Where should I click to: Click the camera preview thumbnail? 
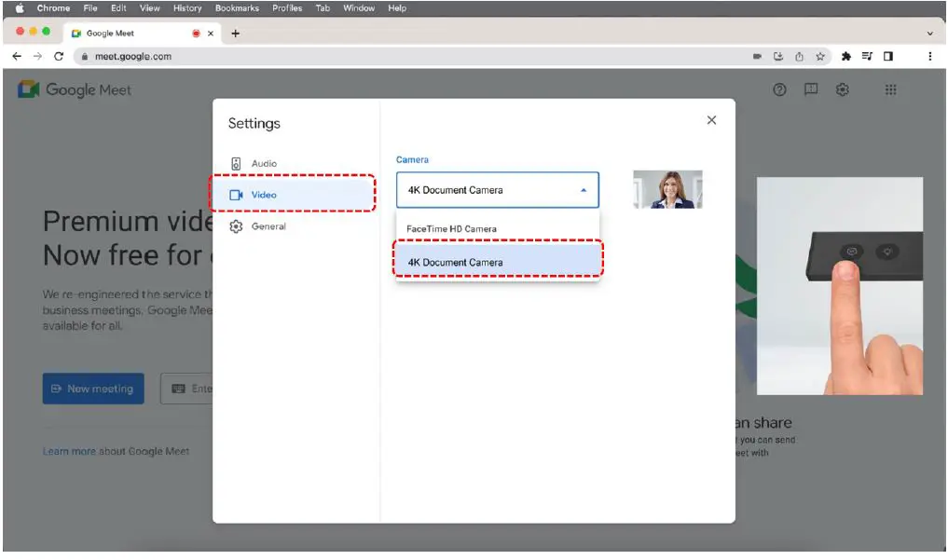coord(667,189)
